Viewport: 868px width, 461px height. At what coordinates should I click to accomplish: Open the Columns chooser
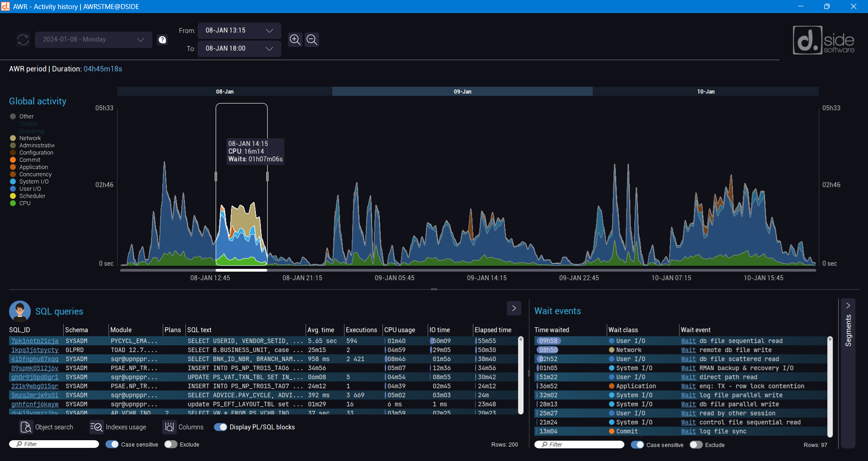click(x=183, y=427)
